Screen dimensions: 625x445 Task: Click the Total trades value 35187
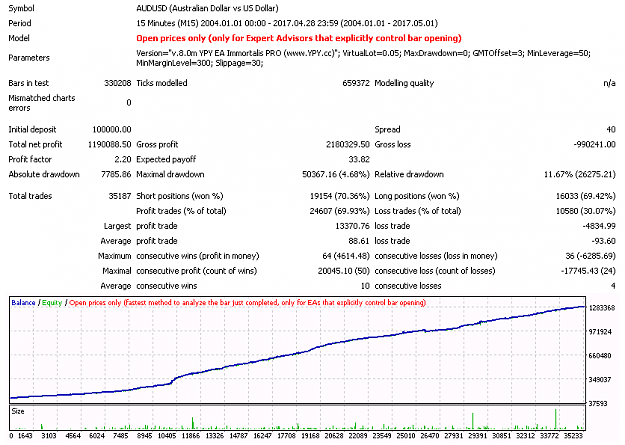coord(120,196)
